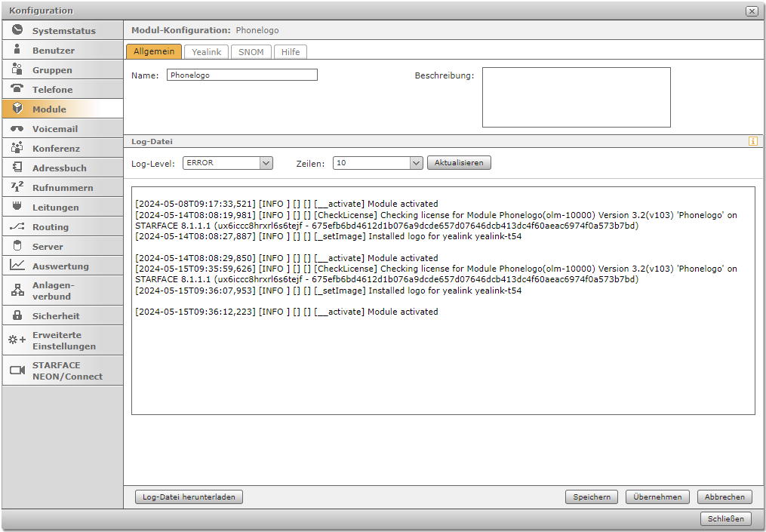Open Auswertung via the chart icon
This screenshot has height=532, width=766.
point(17,266)
